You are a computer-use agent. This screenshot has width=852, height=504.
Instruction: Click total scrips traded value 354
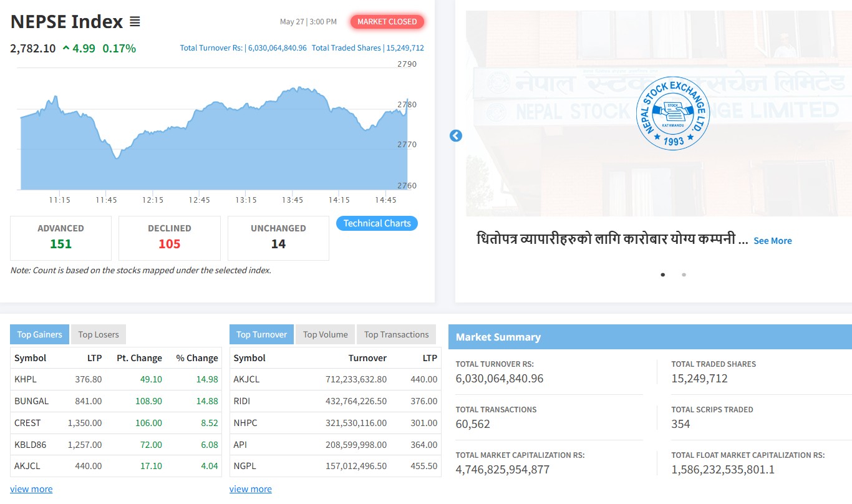pos(680,424)
